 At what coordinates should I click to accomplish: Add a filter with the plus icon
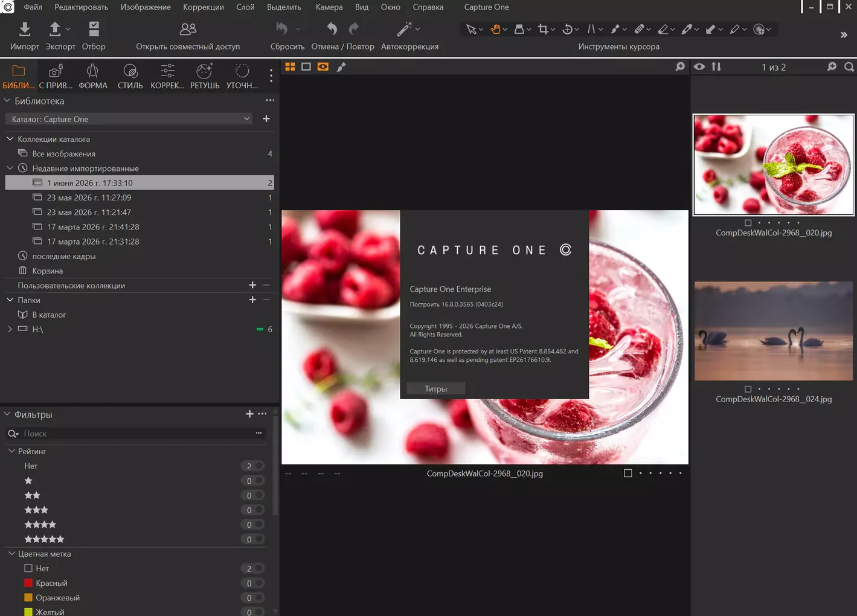coord(249,414)
